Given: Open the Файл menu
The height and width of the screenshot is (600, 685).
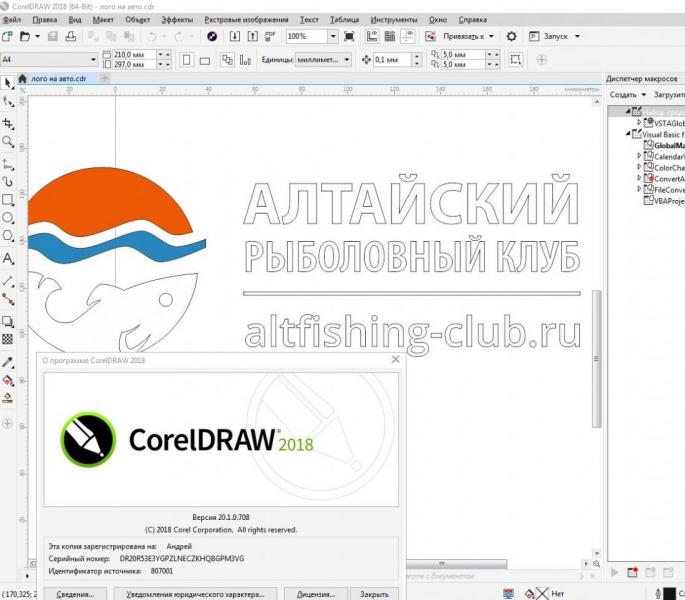Looking at the screenshot, I should [12, 20].
